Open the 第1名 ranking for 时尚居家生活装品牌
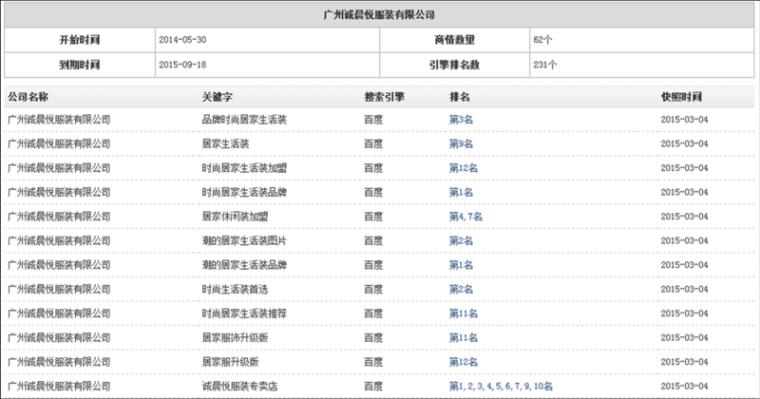 coord(461,192)
